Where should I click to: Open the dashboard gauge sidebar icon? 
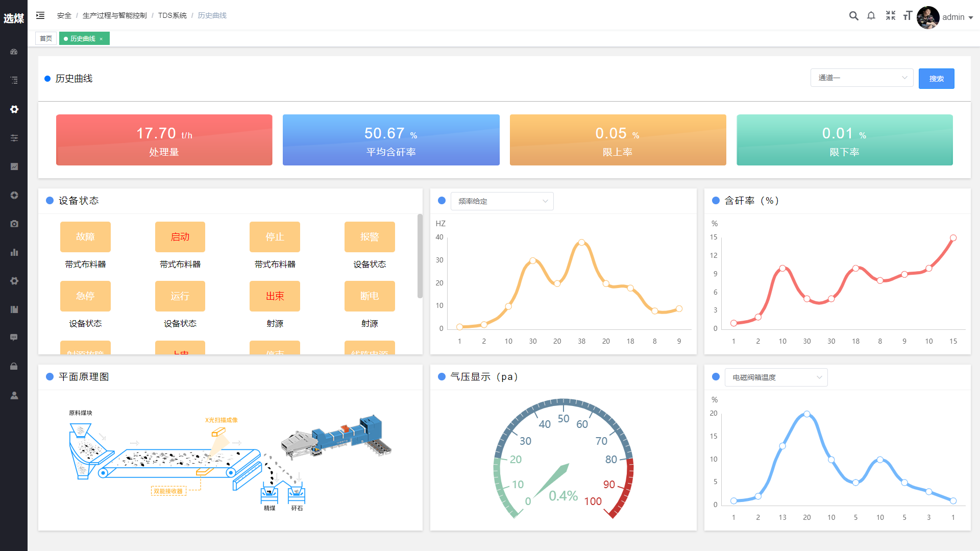tap(14, 52)
